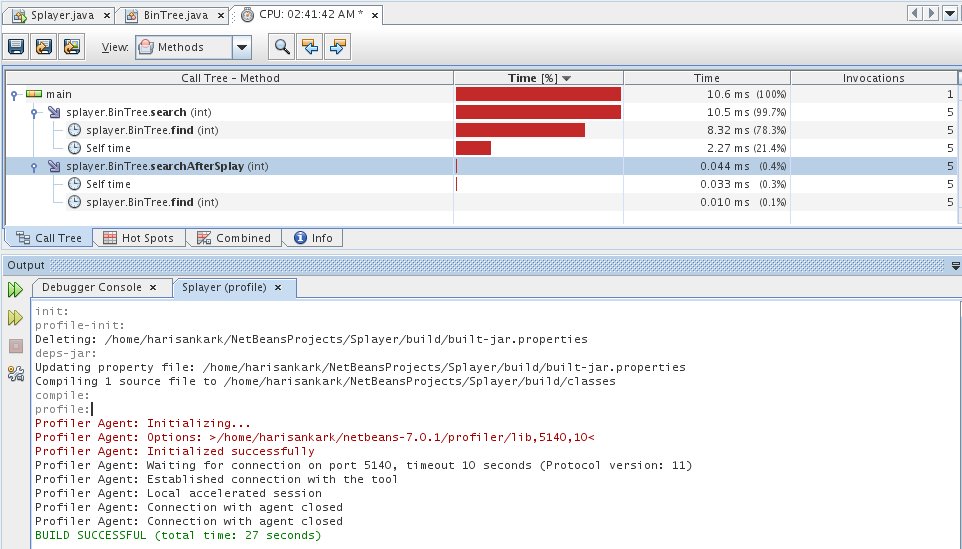Image resolution: width=962 pixels, height=549 pixels.
Task: Click the BUILD SUCCESSFUL output line
Action: (178, 536)
